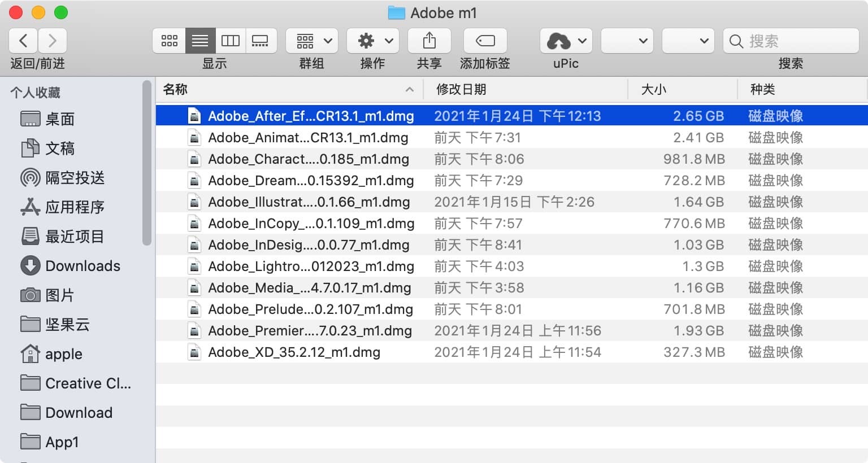Toggle the sort direction arrow in the 名称 column
Image resolution: width=868 pixels, height=463 pixels.
point(410,89)
